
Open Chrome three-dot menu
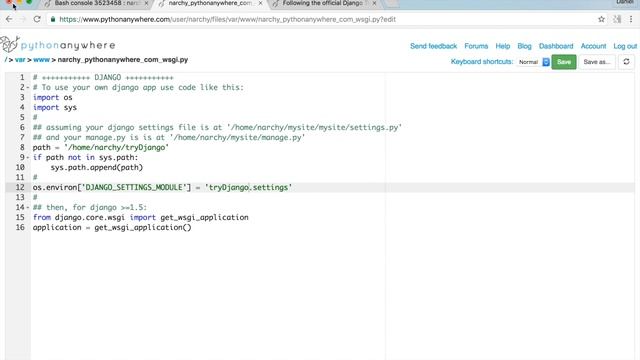click(631, 19)
